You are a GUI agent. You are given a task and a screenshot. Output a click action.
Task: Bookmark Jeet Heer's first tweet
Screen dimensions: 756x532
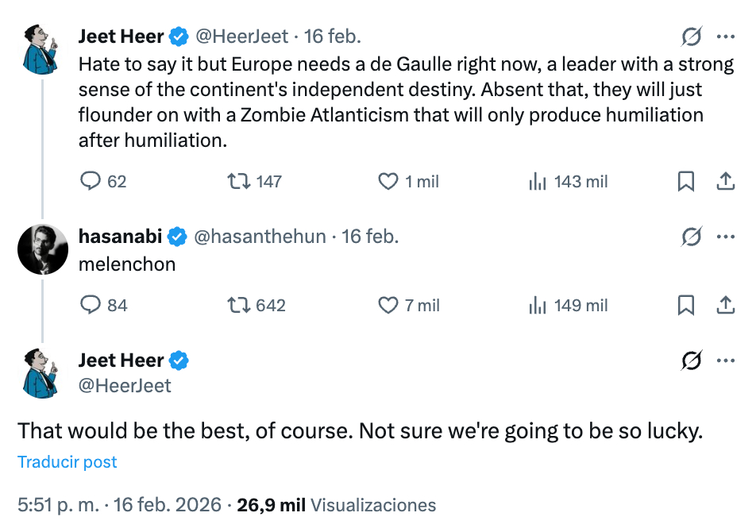[686, 182]
